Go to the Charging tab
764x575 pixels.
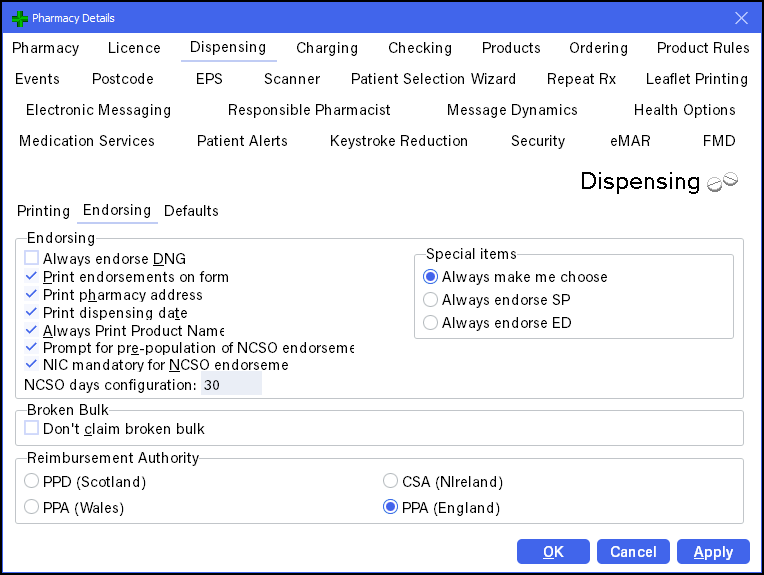(x=326, y=48)
